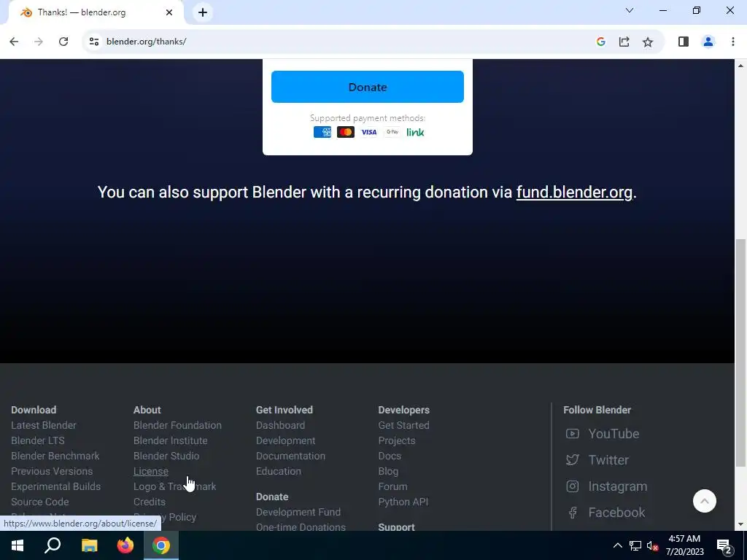The image size is (747, 560).
Task: Click the page vertical scrollbar thumb
Action: tap(740, 352)
